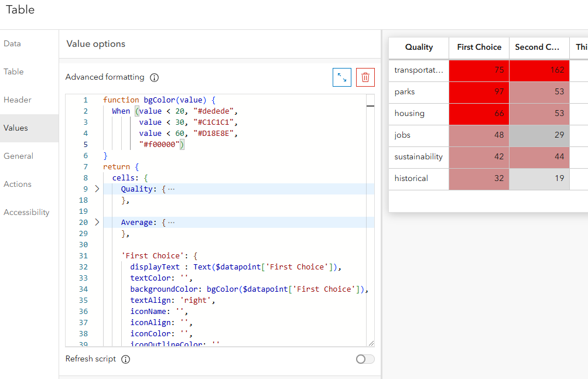The image size is (588, 379).
Task: Enable the Refresh script toggle
Action: tap(365, 359)
